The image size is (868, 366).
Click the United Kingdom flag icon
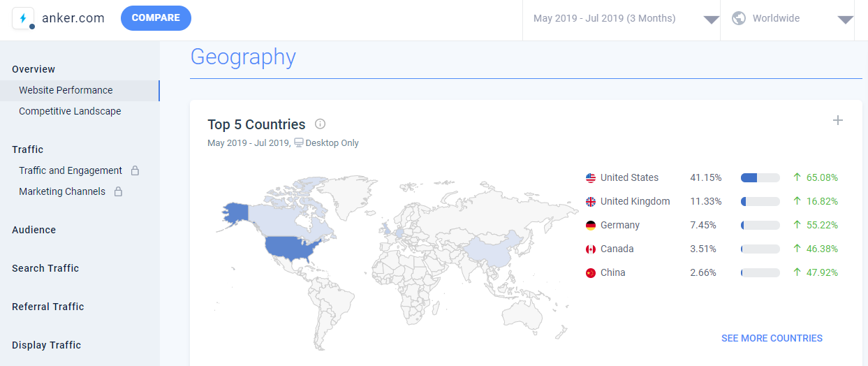[x=591, y=202]
